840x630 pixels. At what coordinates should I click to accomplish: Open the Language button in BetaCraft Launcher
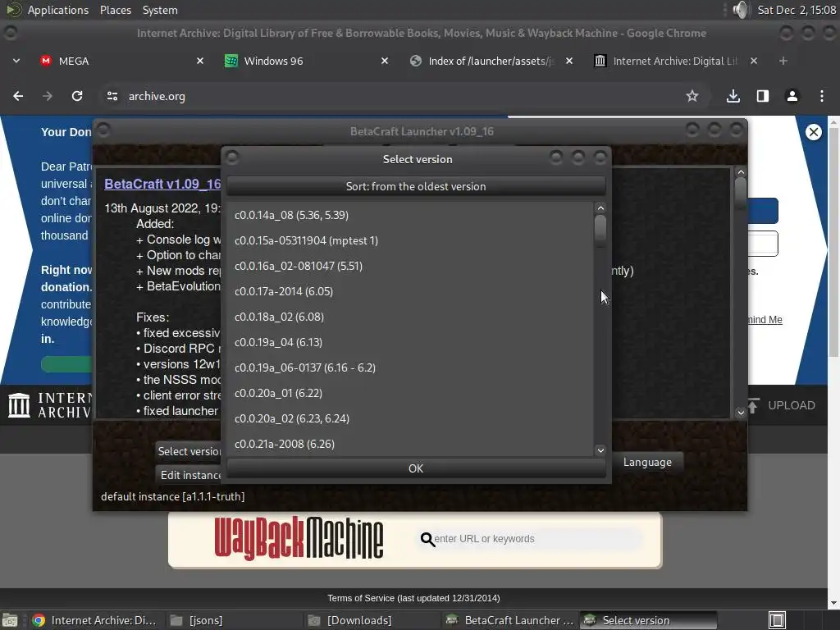tap(647, 462)
